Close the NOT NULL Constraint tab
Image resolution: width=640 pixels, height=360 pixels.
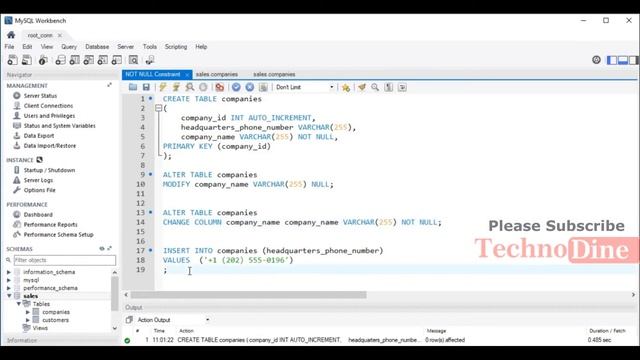(187, 75)
